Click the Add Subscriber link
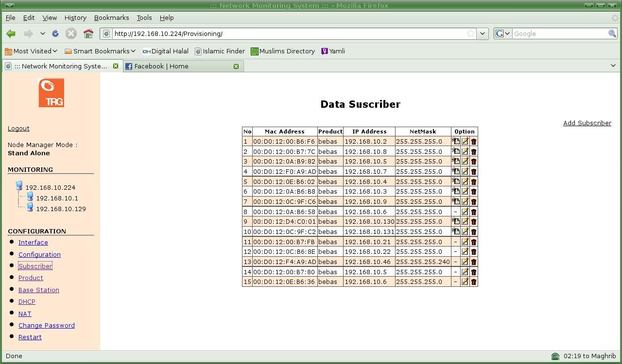 coord(587,123)
